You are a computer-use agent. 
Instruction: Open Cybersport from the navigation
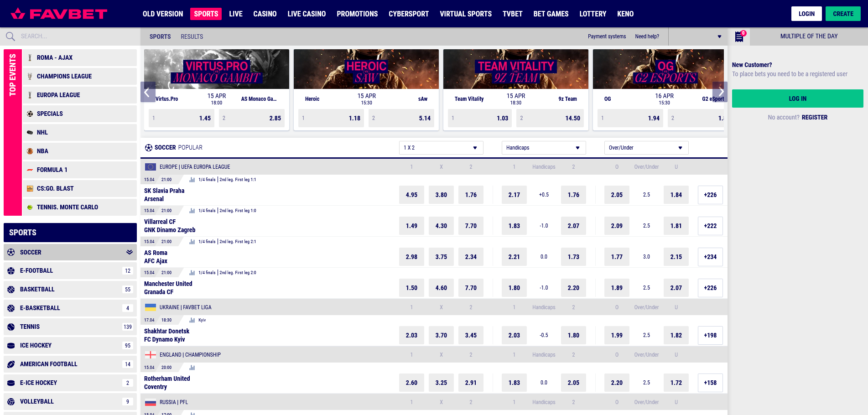pyautogui.click(x=409, y=14)
